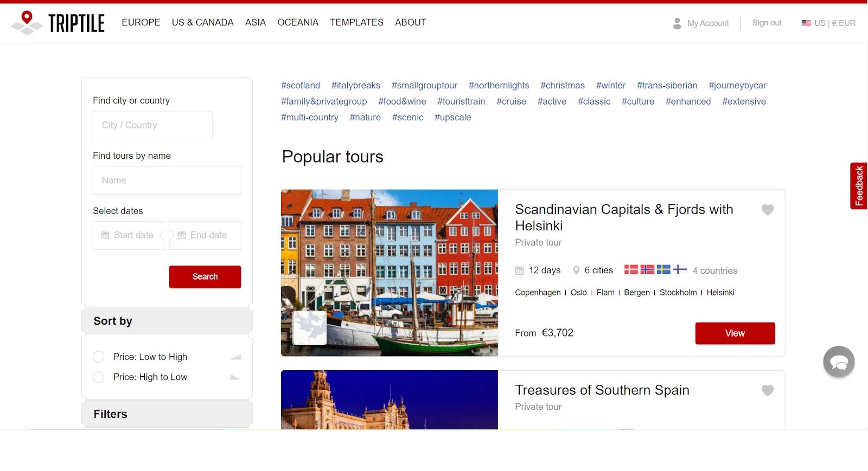Filter by #journeybycar tag

(x=738, y=86)
